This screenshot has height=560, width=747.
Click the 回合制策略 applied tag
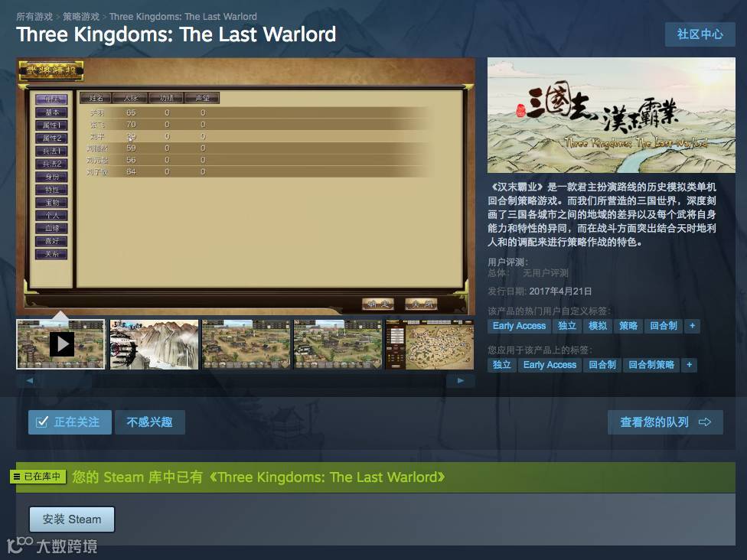[x=651, y=365]
